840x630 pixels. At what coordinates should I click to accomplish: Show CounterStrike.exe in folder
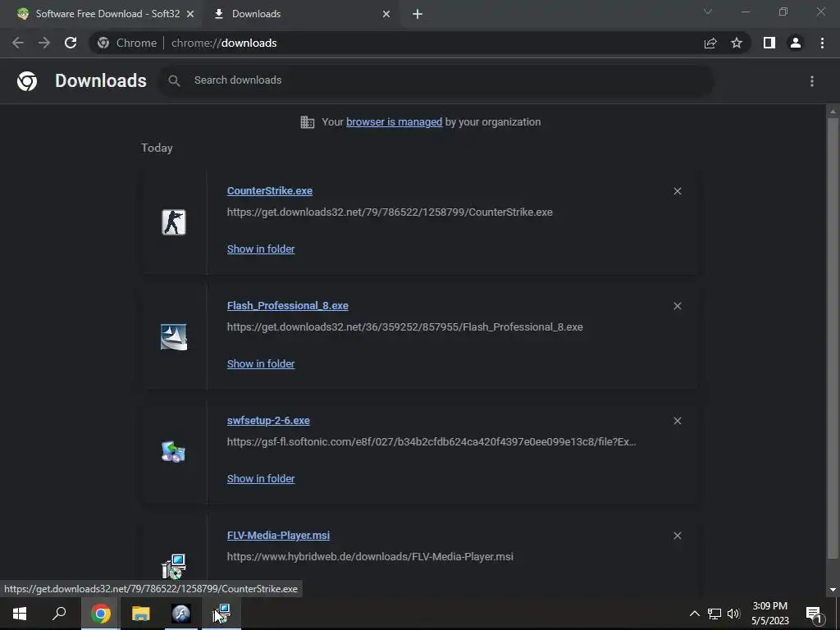[261, 249]
